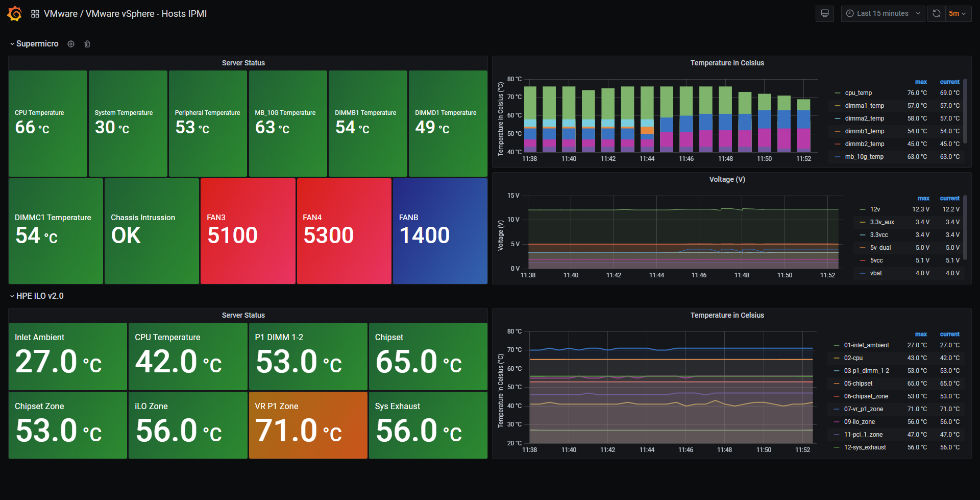The width and height of the screenshot is (980, 500).
Task: Toggle the 12v voltage series
Action: [x=875, y=209]
